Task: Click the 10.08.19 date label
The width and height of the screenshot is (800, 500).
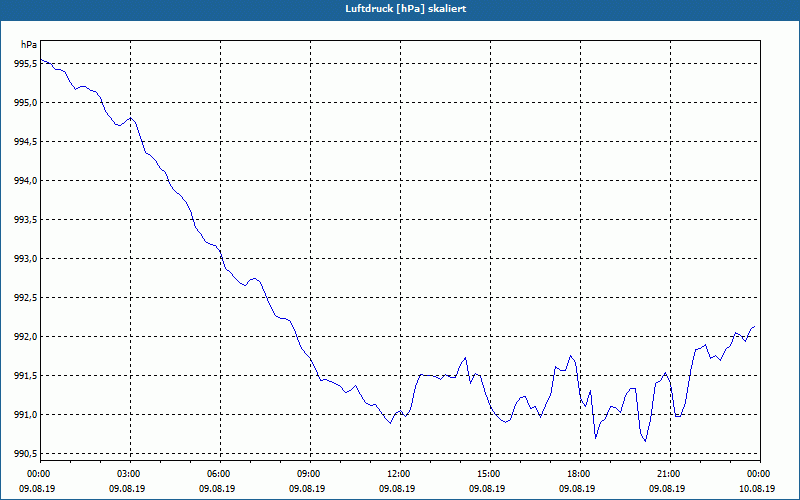Action: [x=757, y=488]
